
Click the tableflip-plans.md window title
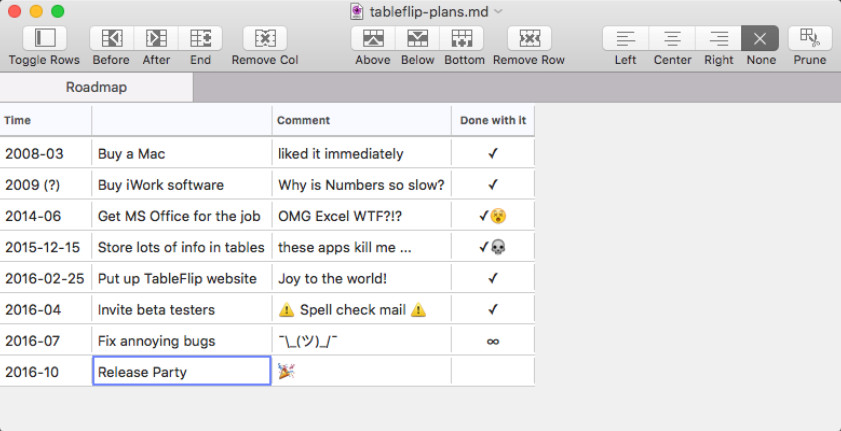pos(429,11)
